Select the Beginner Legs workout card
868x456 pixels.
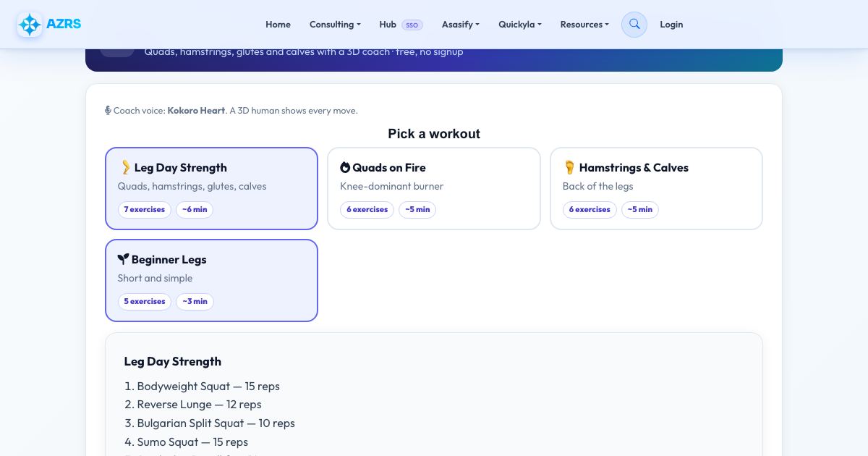click(x=211, y=280)
